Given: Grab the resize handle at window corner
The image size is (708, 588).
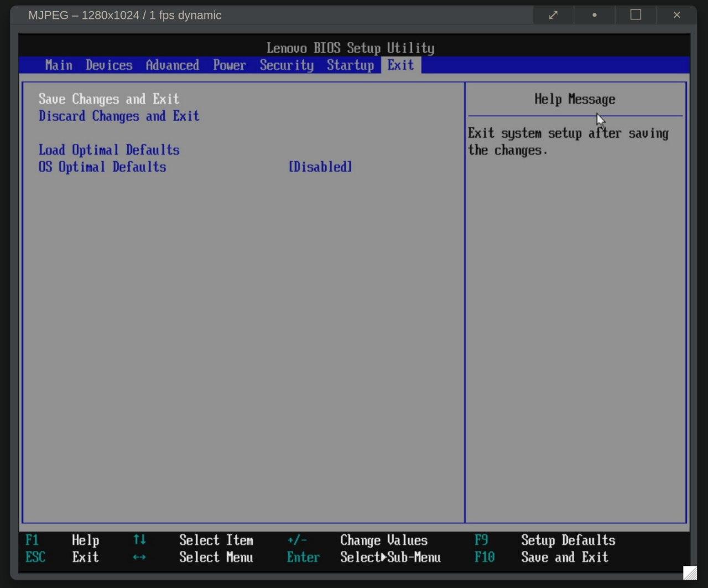Looking at the screenshot, I should [690, 573].
